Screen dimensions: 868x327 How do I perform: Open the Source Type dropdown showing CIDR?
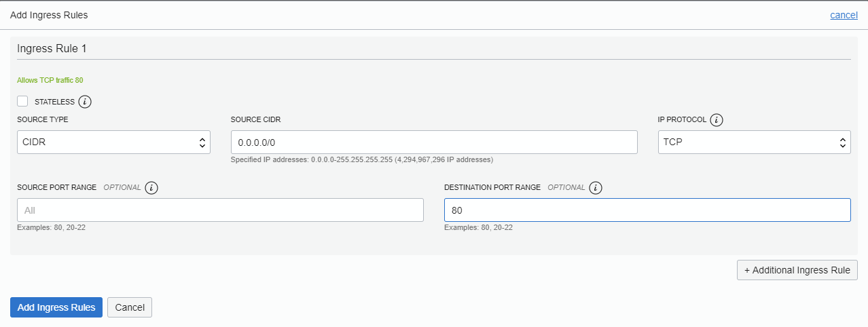point(113,142)
